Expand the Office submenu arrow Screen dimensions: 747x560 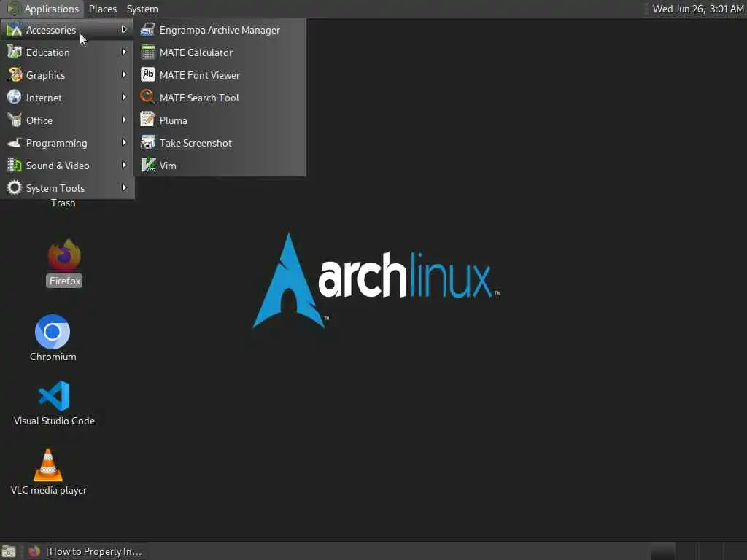(124, 120)
